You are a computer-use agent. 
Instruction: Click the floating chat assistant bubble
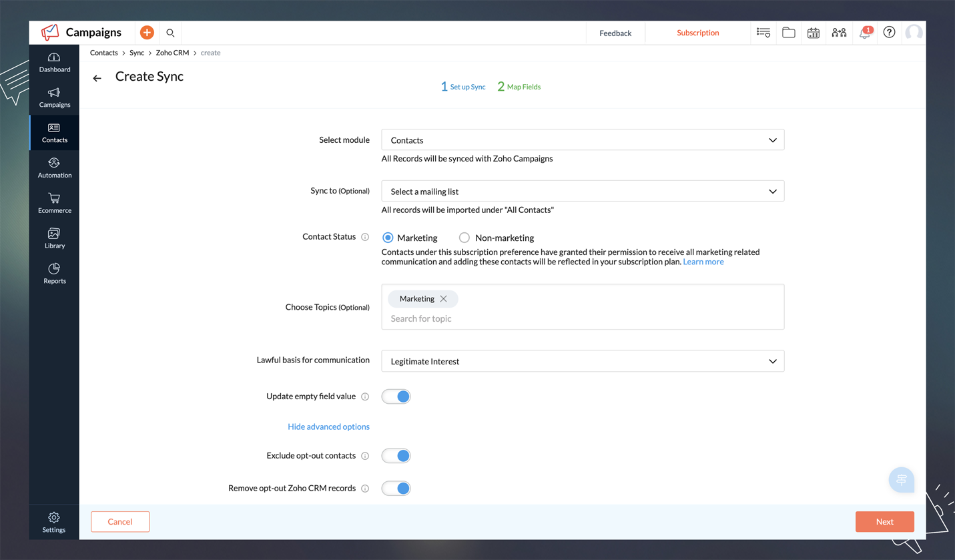pyautogui.click(x=901, y=480)
